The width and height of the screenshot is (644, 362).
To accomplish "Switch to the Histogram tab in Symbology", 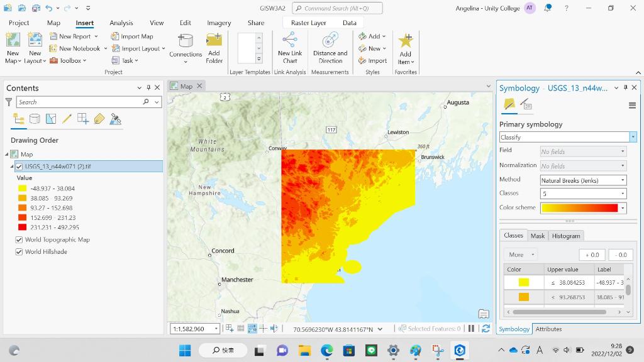I will pyautogui.click(x=566, y=236).
